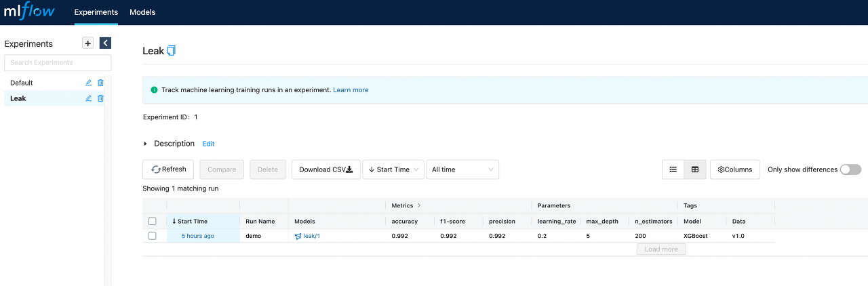Image resolution: width=868 pixels, height=286 pixels.
Task: Delete the Leak experiment with trash icon
Action: pos(100,98)
